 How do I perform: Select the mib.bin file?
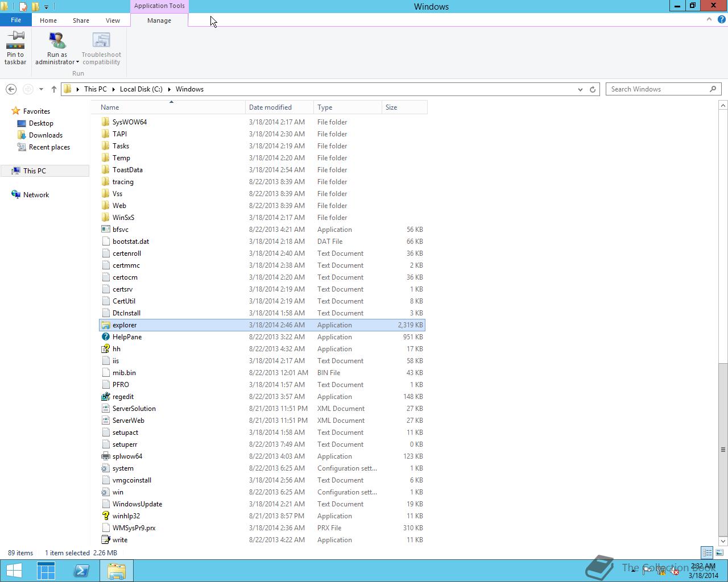(124, 373)
